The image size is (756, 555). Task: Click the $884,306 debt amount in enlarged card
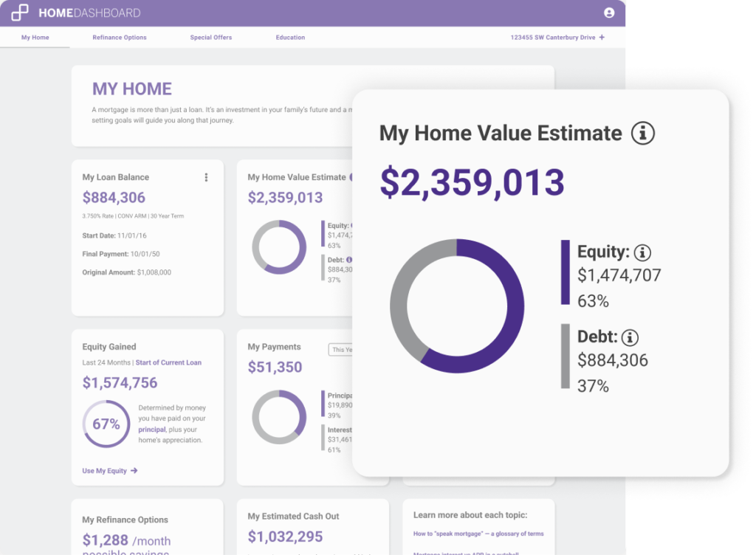click(613, 360)
